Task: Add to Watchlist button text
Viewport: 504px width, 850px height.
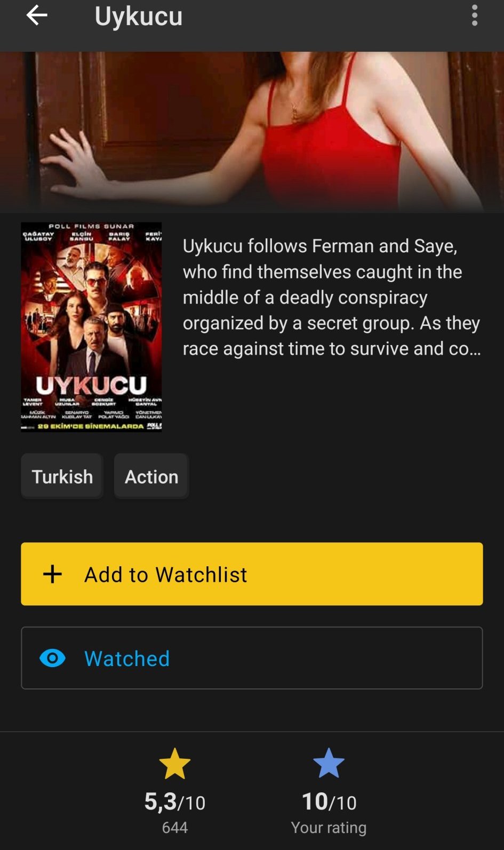Action: click(166, 575)
